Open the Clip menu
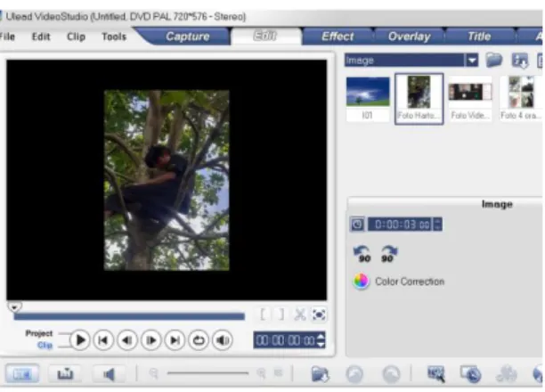This screenshot has width=545, height=392. (76, 37)
